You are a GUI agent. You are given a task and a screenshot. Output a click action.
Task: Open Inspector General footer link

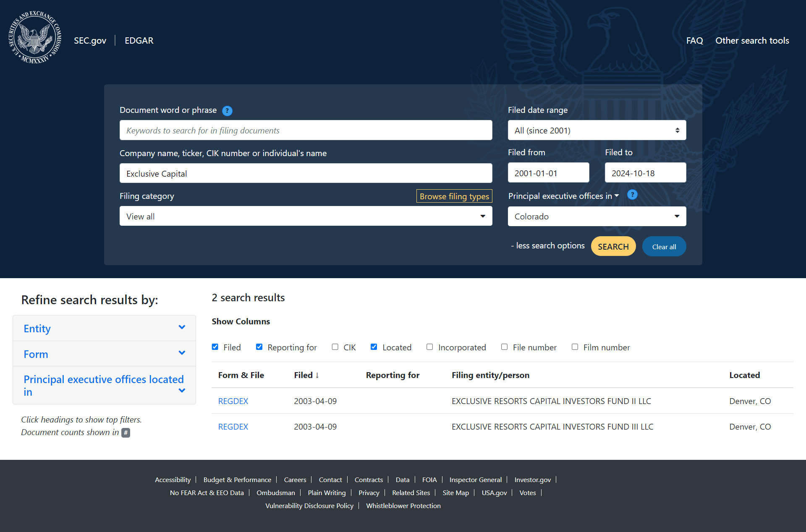click(476, 480)
